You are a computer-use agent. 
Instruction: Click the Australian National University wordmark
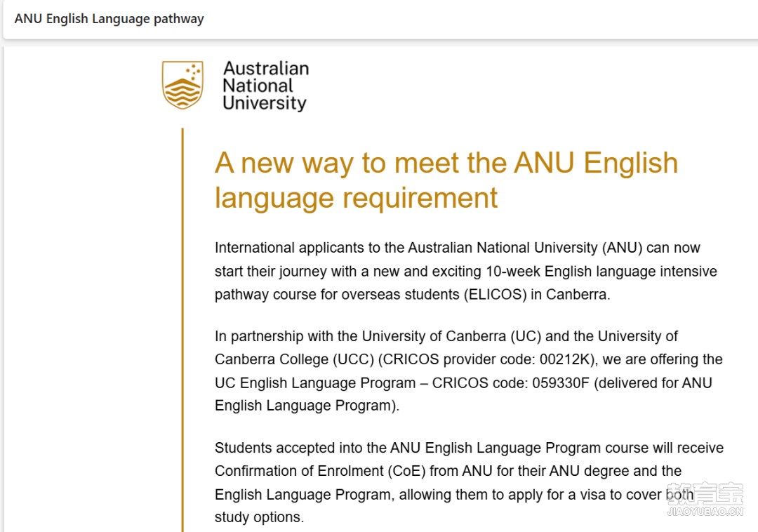point(265,86)
